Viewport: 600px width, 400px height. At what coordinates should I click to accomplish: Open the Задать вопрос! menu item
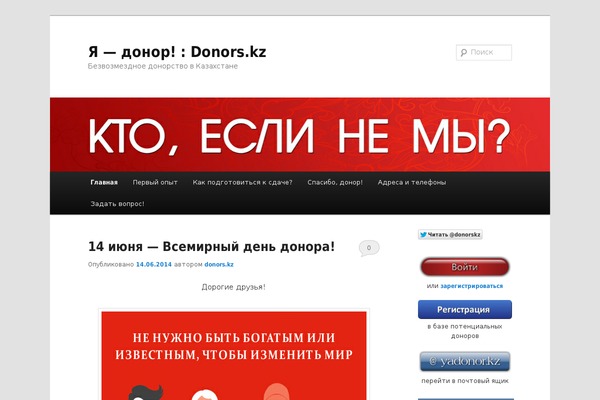[x=117, y=204]
